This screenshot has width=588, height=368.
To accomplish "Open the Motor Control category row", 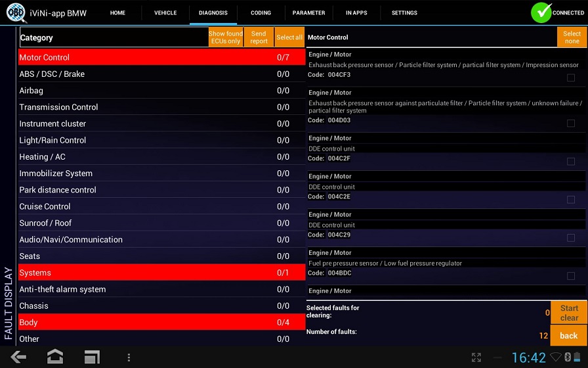I will (161, 58).
